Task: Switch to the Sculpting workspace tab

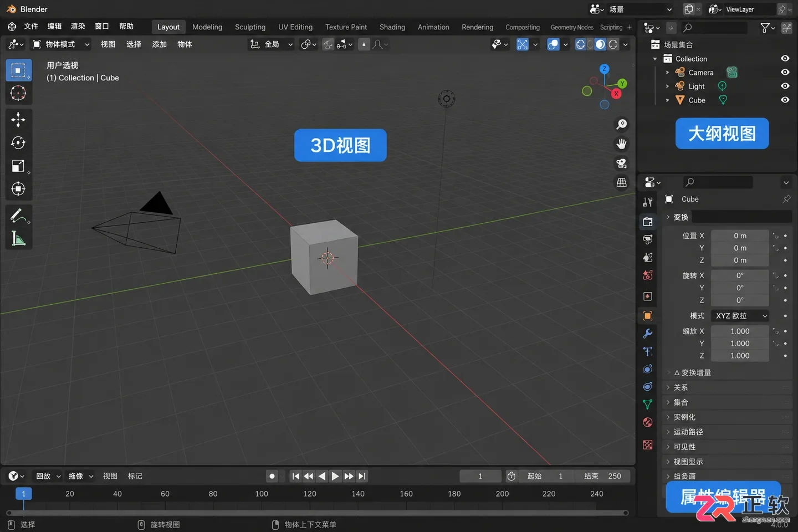Action: [x=250, y=27]
